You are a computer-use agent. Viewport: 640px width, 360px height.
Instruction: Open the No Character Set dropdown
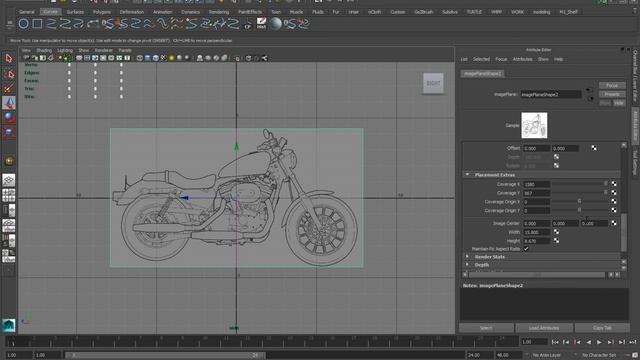tap(599, 355)
